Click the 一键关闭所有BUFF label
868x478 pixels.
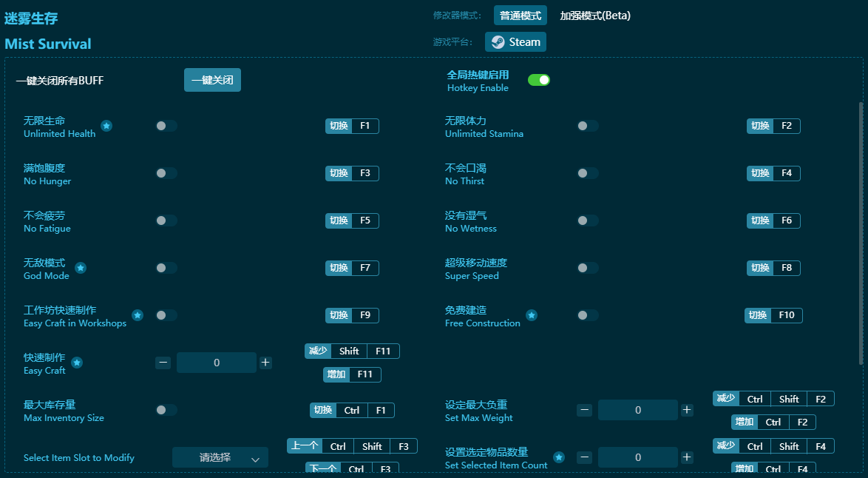(60, 81)
